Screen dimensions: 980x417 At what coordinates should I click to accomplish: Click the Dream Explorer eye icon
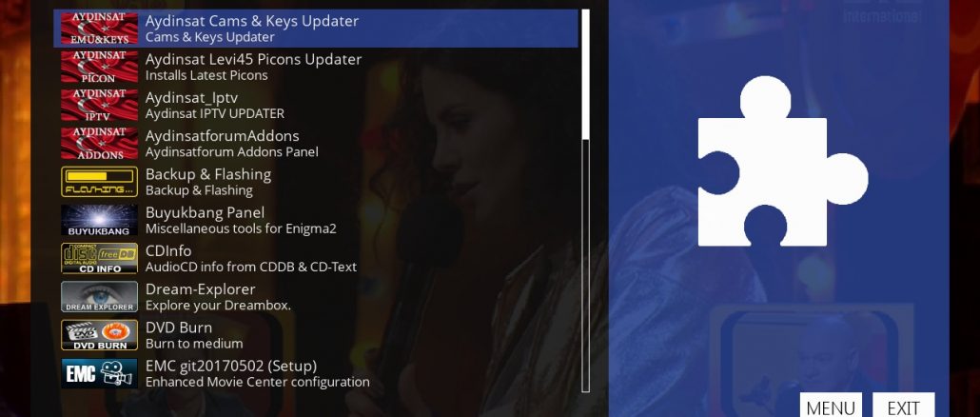click(x=99, y=296)
